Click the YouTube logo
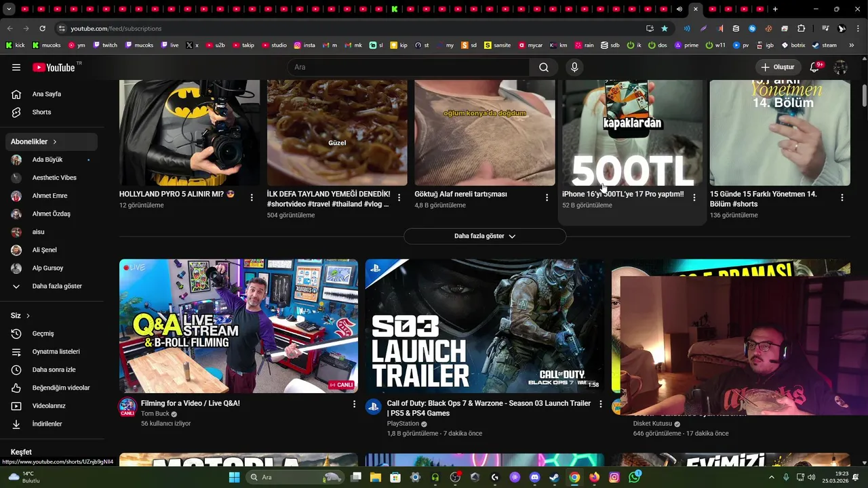868x488 pixels. pos(54,67)
